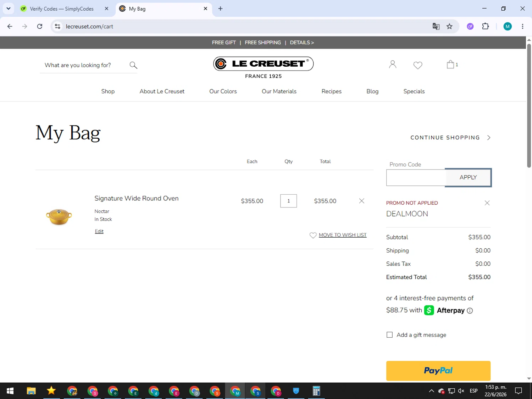This screenshot has width=532, height=399.
Task: Click the purple extension icon in toolbar
Action: click(x=470, y=26)
